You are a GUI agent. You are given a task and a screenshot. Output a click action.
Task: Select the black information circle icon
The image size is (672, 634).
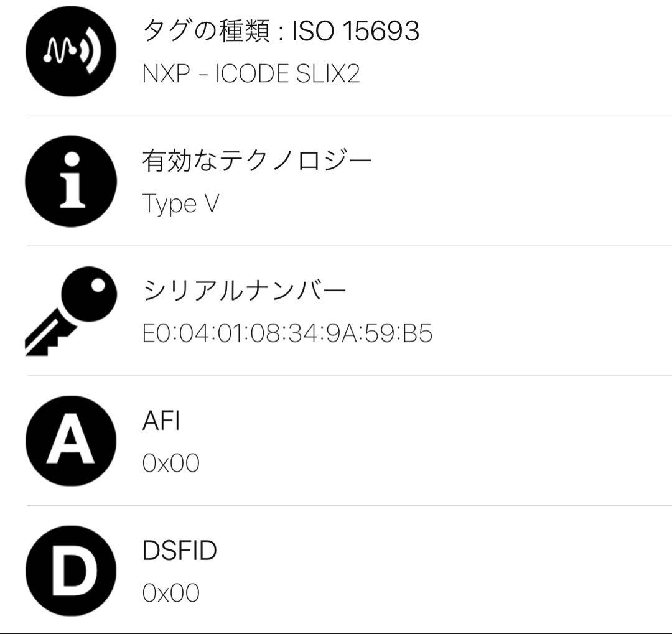(70, 181)
